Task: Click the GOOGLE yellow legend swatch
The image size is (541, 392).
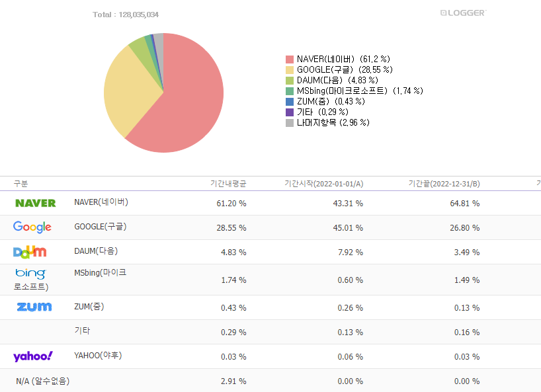Action: tap(290, 70)
